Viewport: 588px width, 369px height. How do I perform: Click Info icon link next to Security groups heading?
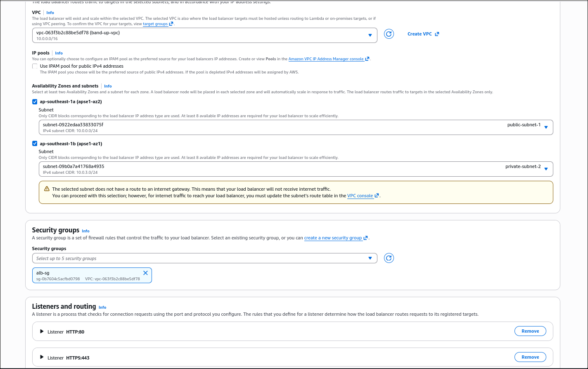coord(85,231)
